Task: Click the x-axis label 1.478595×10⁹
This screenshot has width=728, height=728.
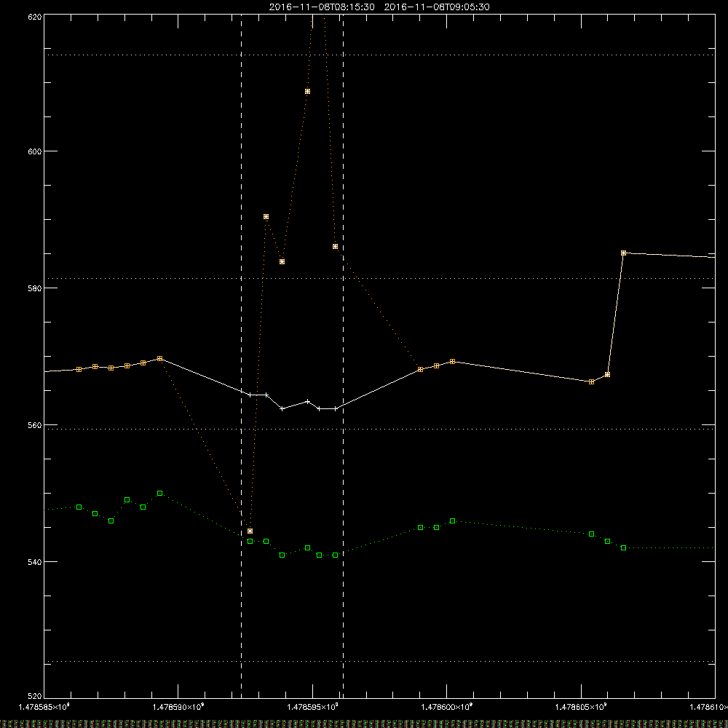Action: [x=312, y=707]
